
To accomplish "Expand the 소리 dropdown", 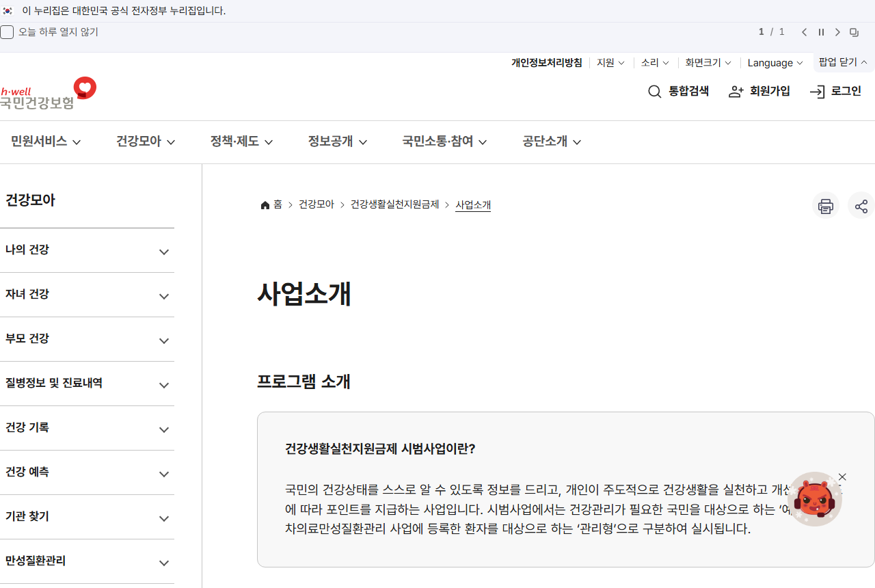I will 655,62.
